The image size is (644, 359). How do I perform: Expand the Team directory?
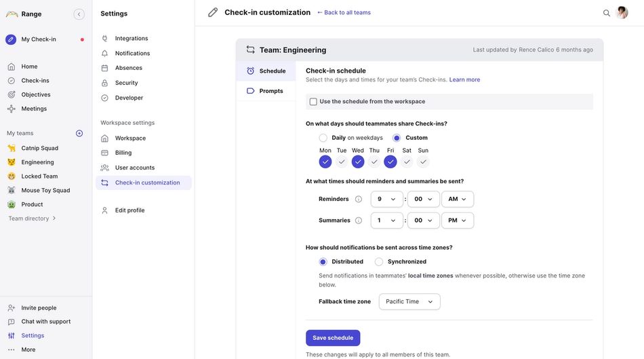point(33,219)
